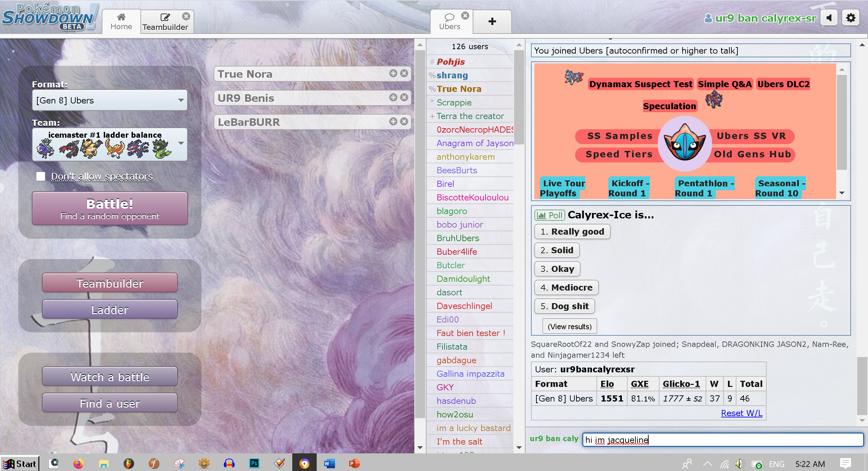This screenshot has height=471, width=868.
Task: Open the plus tab to join a room
Action: [492, 21]
